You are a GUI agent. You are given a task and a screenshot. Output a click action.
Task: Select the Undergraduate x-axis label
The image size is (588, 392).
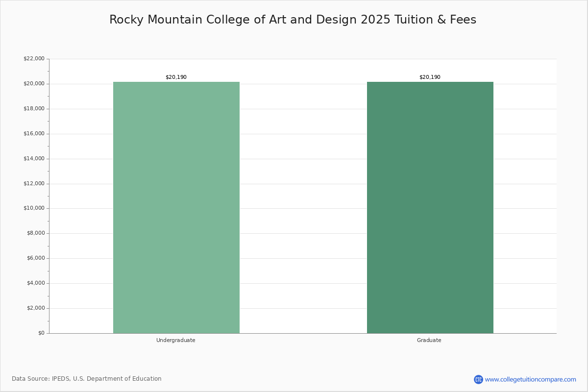[x=175, y=340]
